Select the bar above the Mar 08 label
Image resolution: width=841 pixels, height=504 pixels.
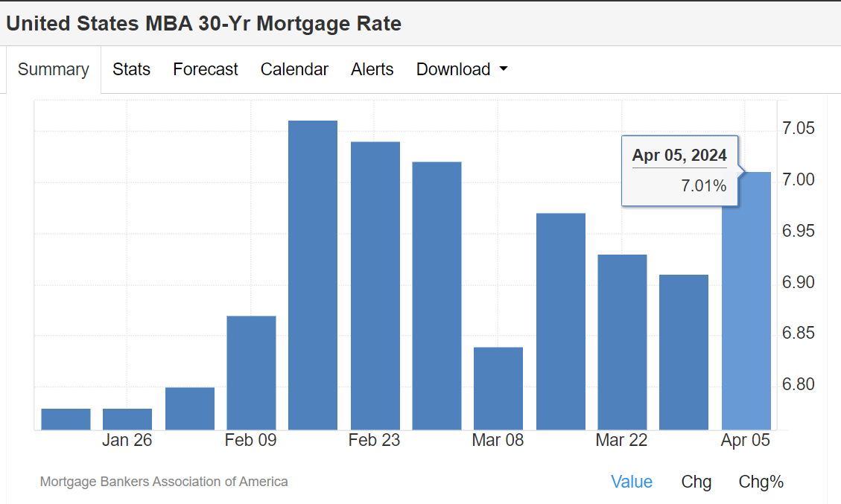coord(498,388)
